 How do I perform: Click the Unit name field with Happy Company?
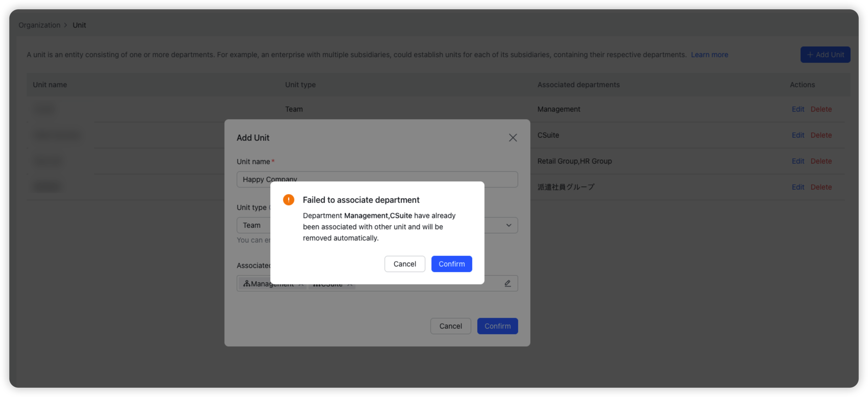tap(377, 179)
